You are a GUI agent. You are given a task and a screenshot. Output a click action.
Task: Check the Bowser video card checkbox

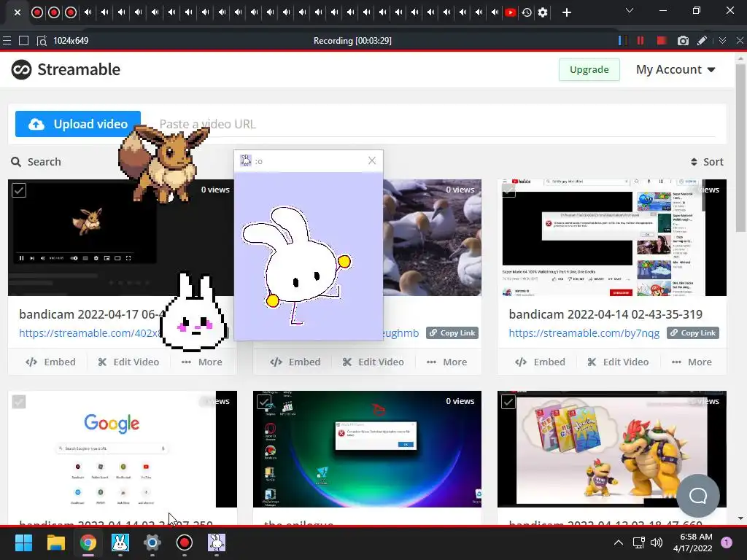(x=508, y=402)
